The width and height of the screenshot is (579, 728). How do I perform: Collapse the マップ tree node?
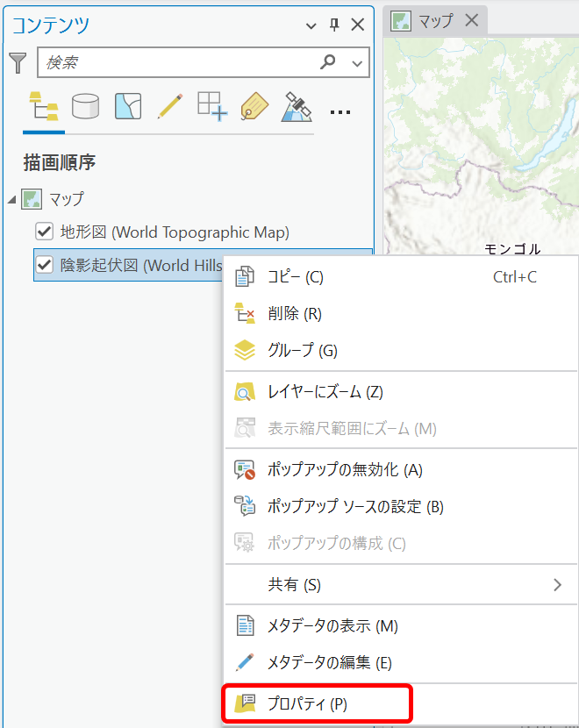[11, 199]
